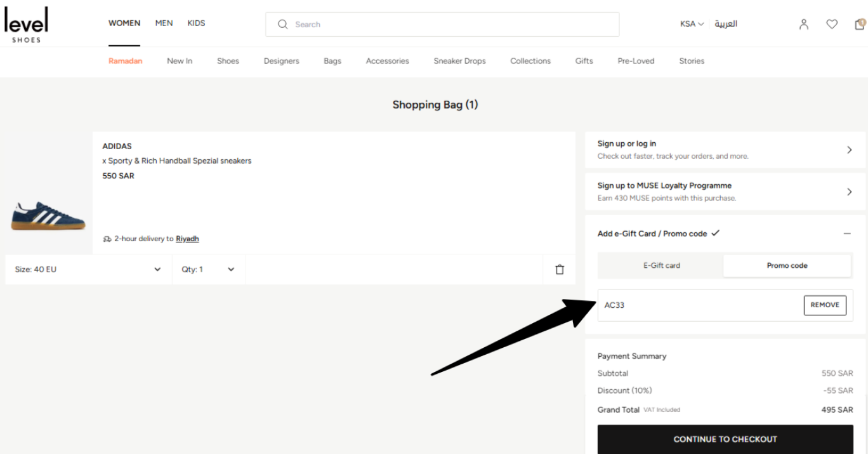
Task: Open the Qty: 1 dropdown
Action: click(x=209, y=270)
